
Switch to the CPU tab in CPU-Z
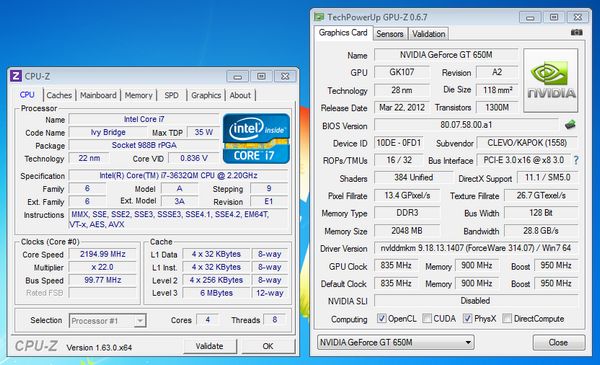coord(27,95)
